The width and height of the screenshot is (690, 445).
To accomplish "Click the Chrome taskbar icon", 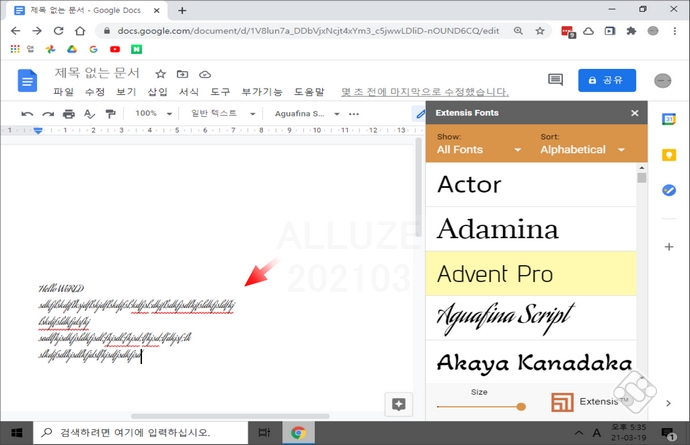I will point(298,433).
